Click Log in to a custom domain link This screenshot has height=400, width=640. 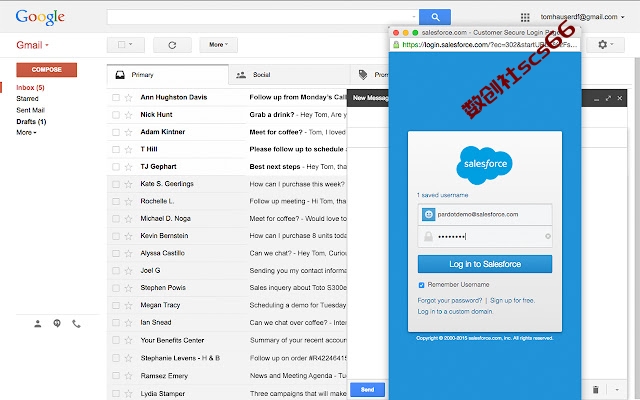click(x=455, y=312)
